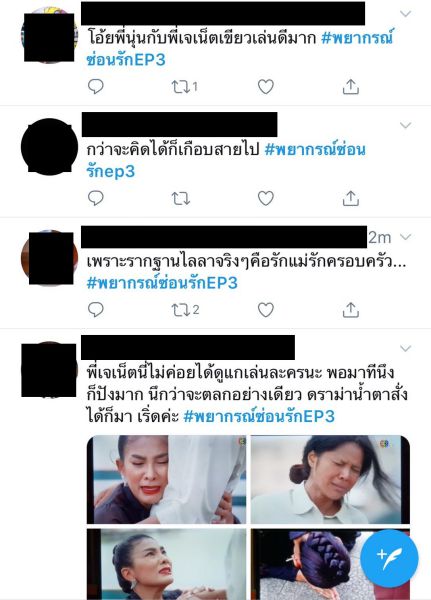Image resolution: width=431 pixels, height=600 pixels.
Task: Open hashtag #พยากรณ์ซ่อนรักep3 in the second tweet
Action: pyautogui.click(x=226, y=160)
